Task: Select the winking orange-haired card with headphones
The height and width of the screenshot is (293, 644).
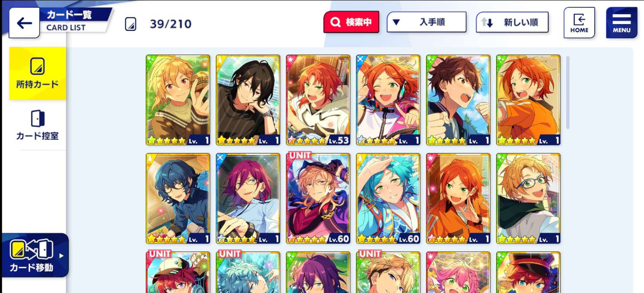Action: (x=388, y=100)
